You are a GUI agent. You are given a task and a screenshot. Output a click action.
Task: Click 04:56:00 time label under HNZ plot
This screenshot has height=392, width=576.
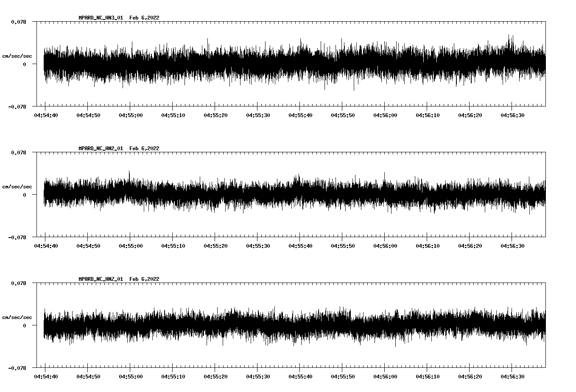pyautogui.click(x=385, y=377)
